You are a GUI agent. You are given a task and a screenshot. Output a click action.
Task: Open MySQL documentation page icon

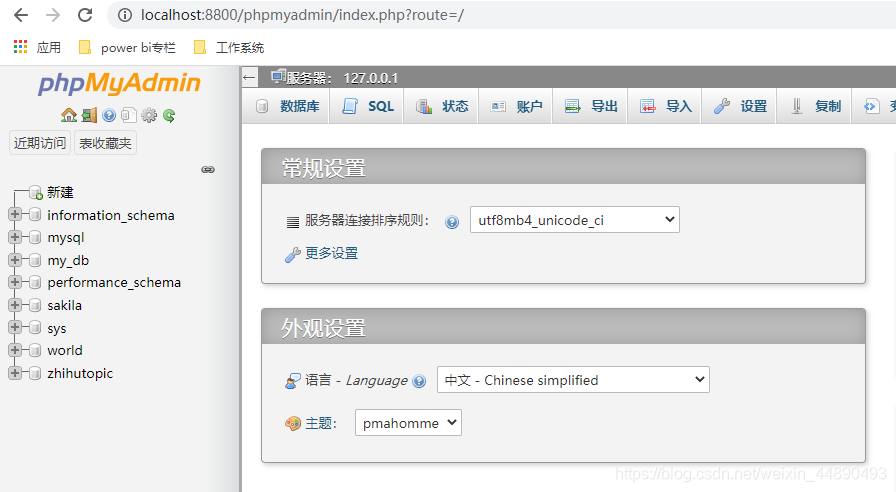tap(129, 115)
